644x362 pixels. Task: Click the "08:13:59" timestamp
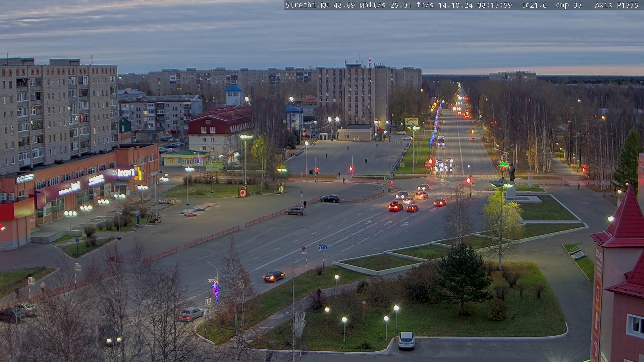coord(494,5)
